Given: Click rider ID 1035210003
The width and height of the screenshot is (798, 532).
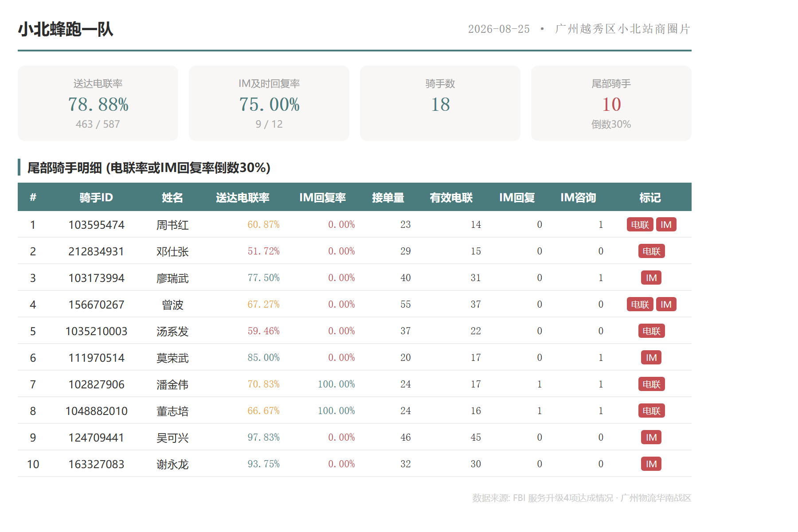Looking at the screenshot, I should coord(96,331).
